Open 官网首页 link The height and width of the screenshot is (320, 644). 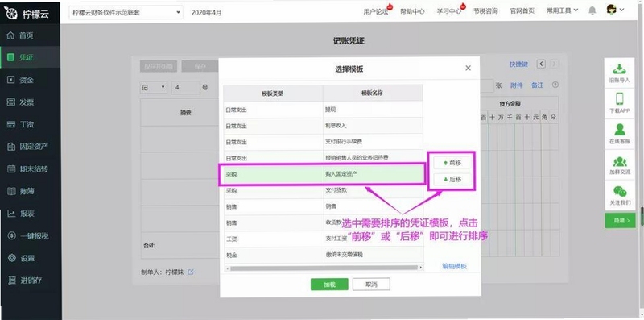coord(522,11)
